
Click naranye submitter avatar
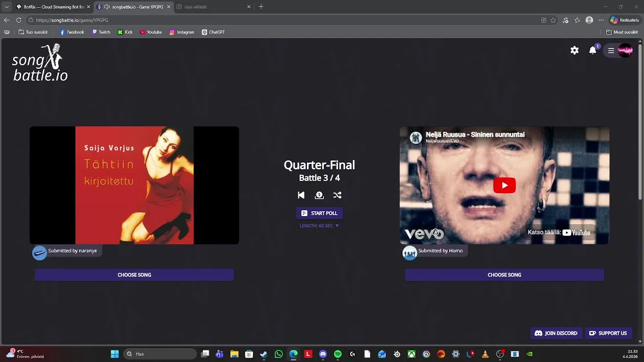40,252
